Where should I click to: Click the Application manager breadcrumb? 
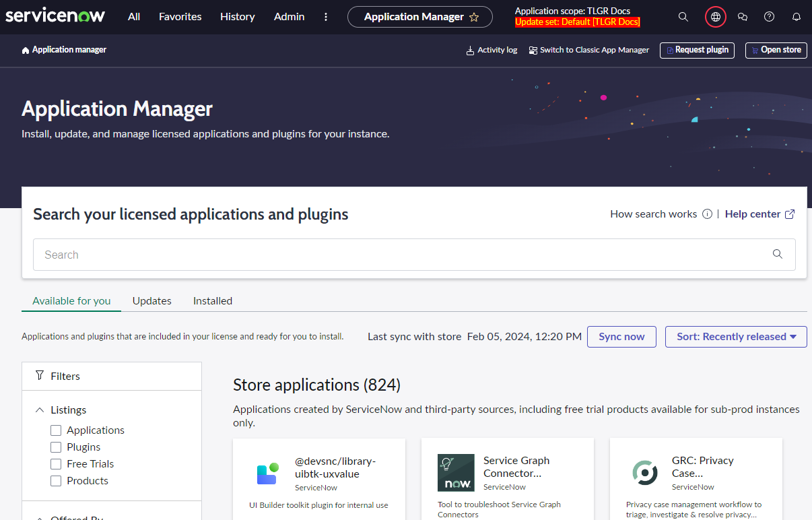69,51
